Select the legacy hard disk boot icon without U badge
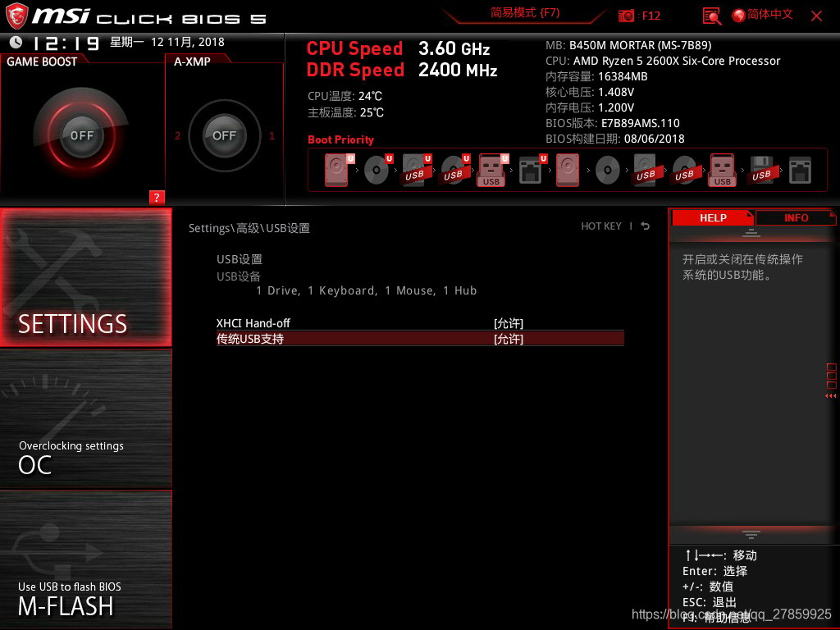 [x=568, y=170]
